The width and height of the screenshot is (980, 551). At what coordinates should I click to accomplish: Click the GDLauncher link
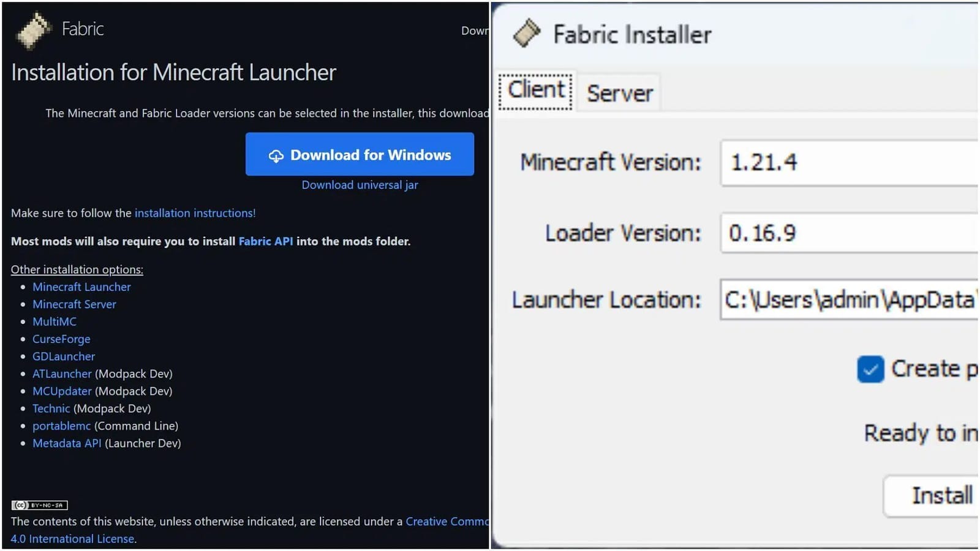pyautogui.click(x=63, y=356)
